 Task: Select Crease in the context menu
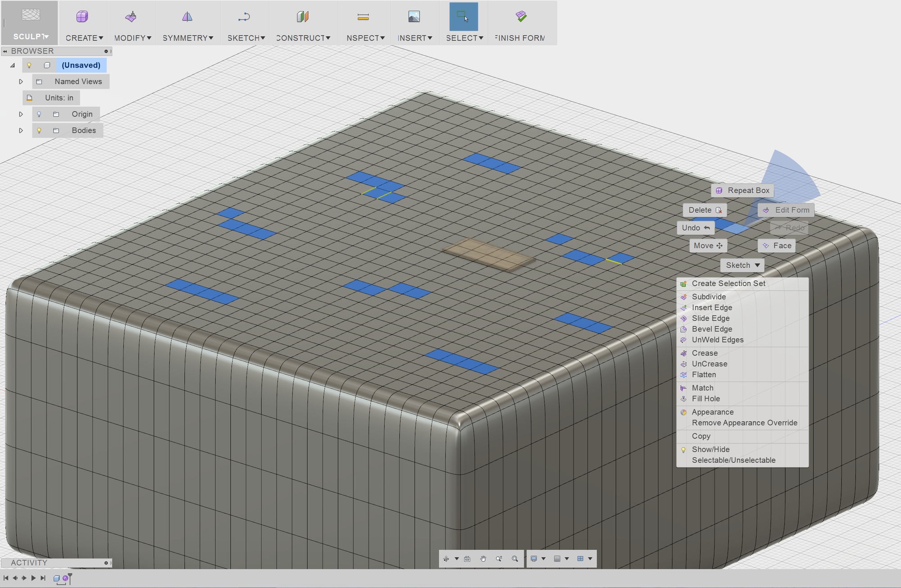[x=705, y=353]
